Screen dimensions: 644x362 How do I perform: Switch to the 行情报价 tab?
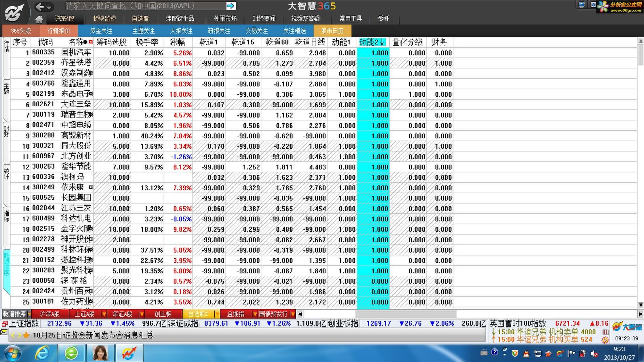point(59,31)
